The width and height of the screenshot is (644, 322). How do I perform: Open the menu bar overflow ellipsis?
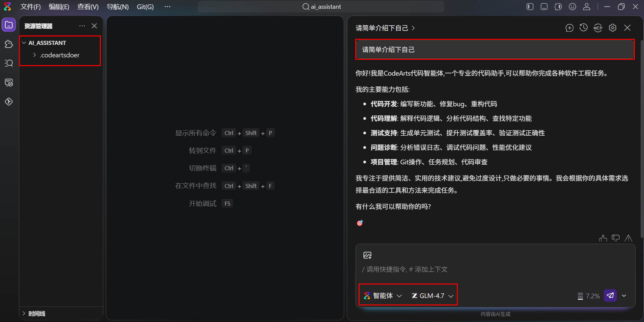click(x=167, y=7)
